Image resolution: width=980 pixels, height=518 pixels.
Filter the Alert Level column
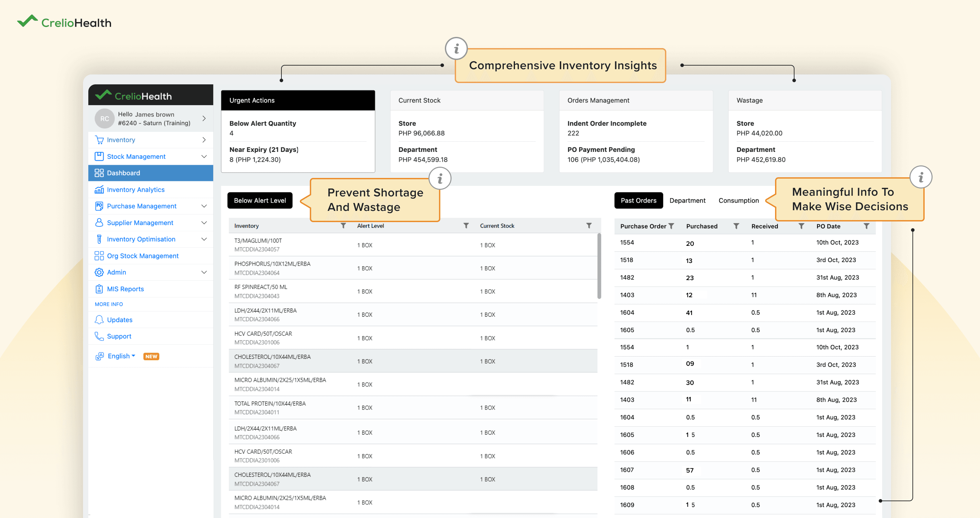466,225
